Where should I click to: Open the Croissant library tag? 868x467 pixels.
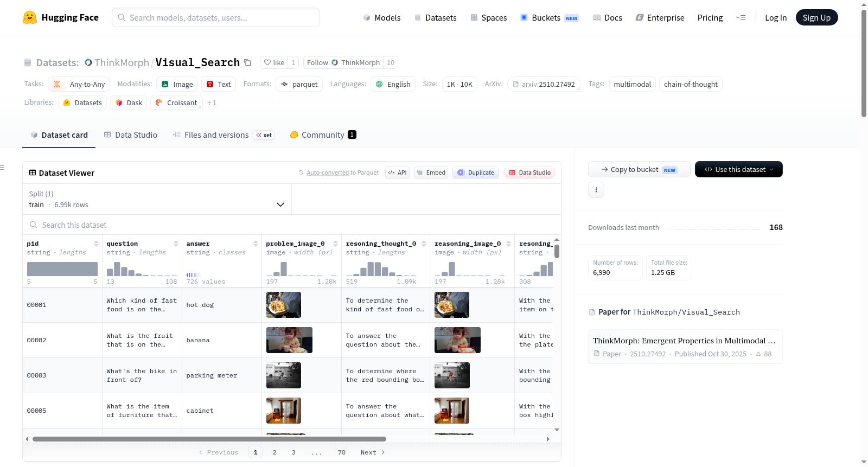pos(176,103)
